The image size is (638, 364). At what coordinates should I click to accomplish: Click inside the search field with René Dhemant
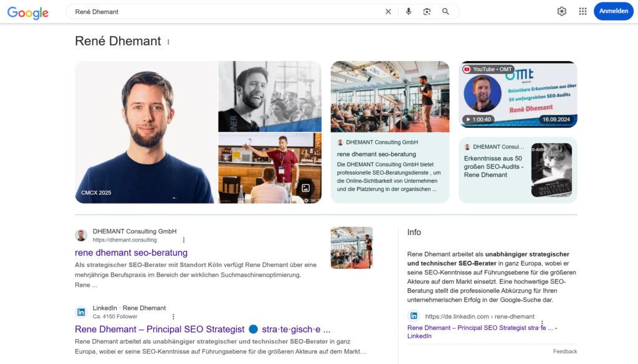pyautogui.click(x=228, y=12)
